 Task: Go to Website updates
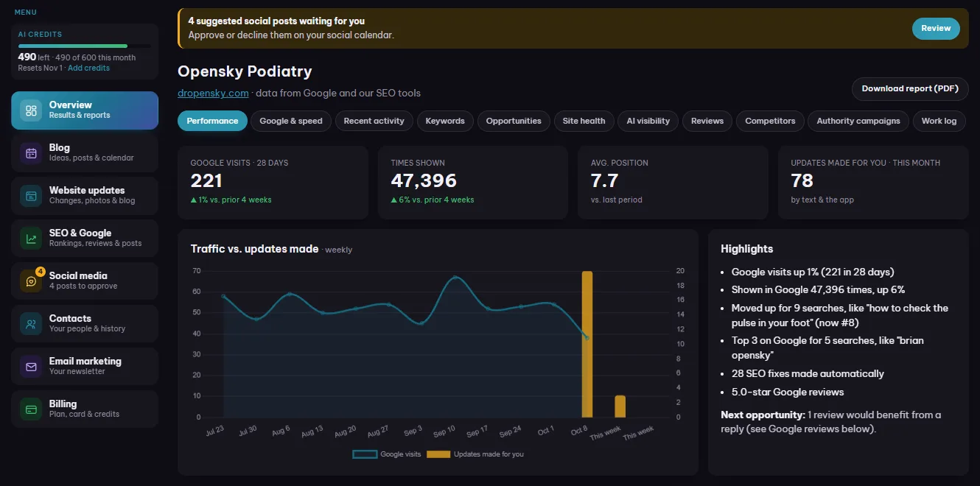[x=85, y=196]
